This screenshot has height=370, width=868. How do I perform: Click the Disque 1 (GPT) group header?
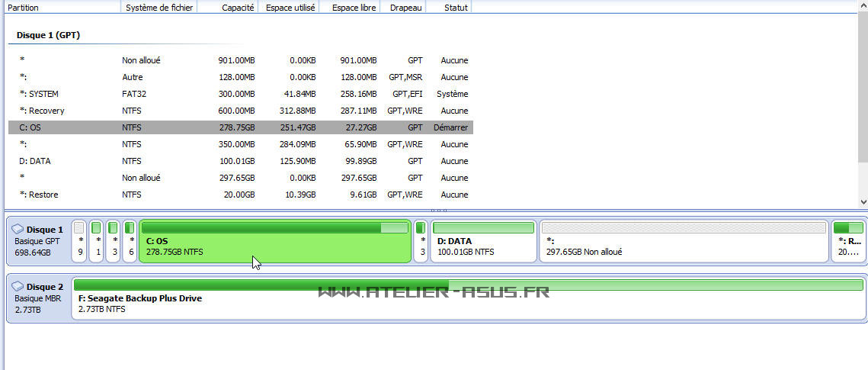coord(48,35)
